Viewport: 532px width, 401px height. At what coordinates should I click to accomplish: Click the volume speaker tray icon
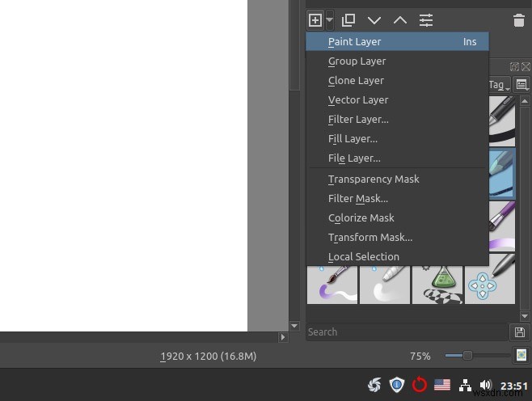point(486,385)
